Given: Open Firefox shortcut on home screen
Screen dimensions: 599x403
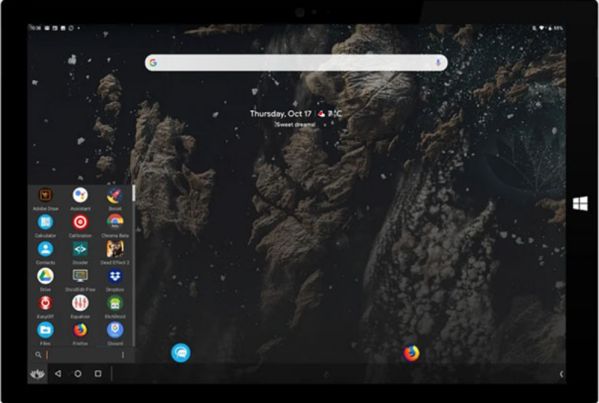Looking at the screenshot, I should 411,353.
